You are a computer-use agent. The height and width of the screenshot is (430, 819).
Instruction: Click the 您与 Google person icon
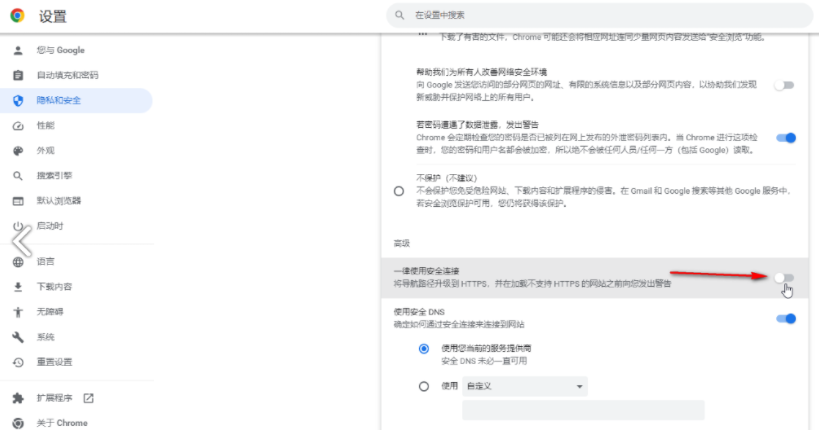coord(18,50)
